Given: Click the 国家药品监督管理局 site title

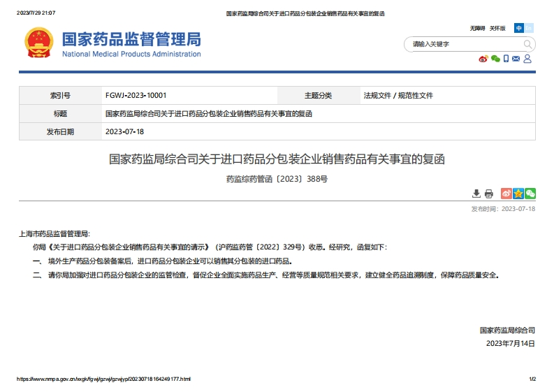Looking at the screenshot, I should click(x=131, y=39).
